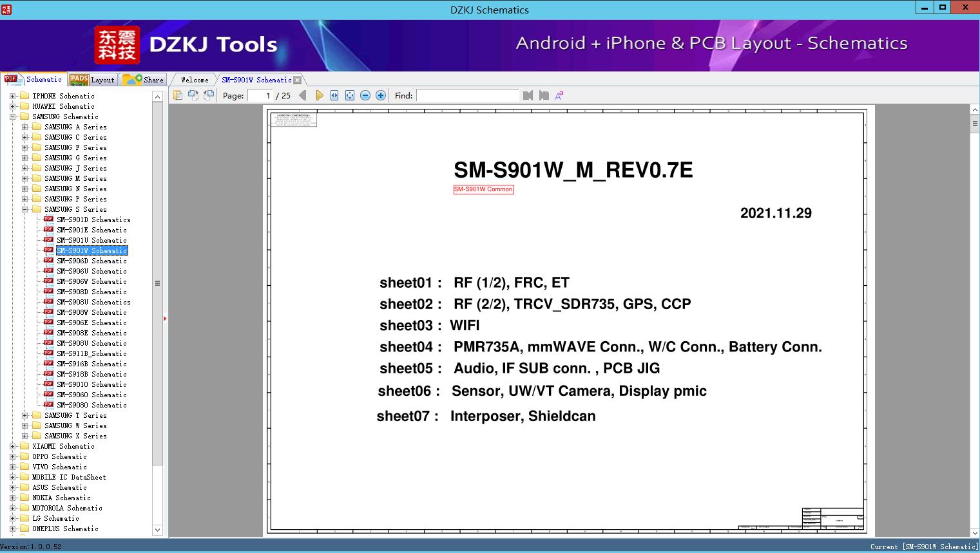Screen dimensions: 980x553
Task: Click the PDF icon for SM-S901D Schematics
Action: tap(48, 220)
